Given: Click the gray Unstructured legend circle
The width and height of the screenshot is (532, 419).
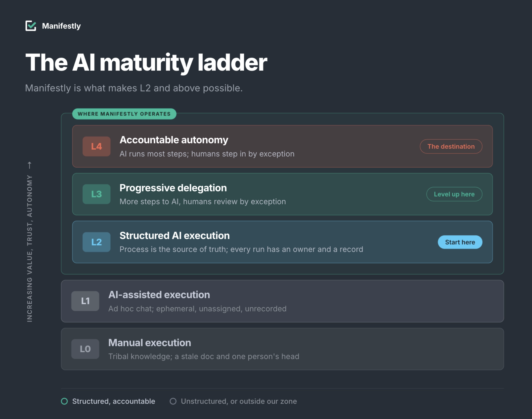Looking at the screenshot, I should click(x=173, y=401).
